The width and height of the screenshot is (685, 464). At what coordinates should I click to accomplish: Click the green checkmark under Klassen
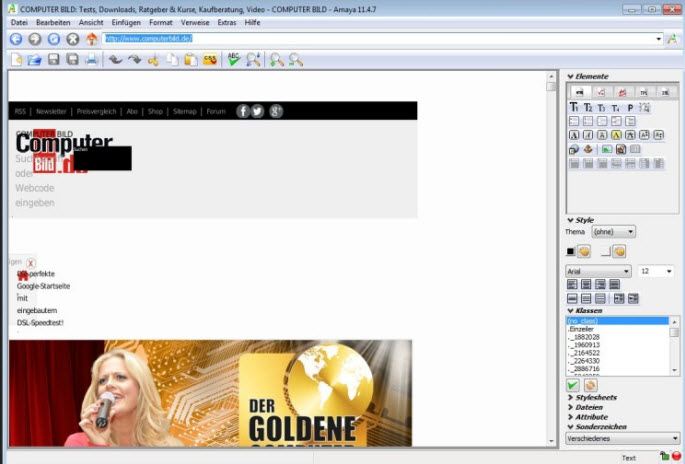(x=573, y=385)
